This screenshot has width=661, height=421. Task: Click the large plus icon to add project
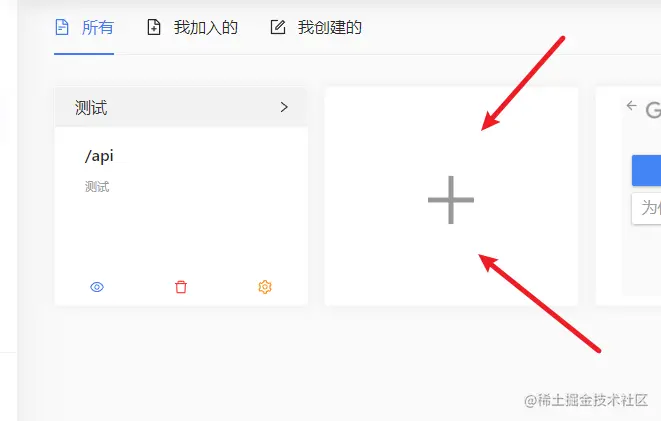point(451,200)
